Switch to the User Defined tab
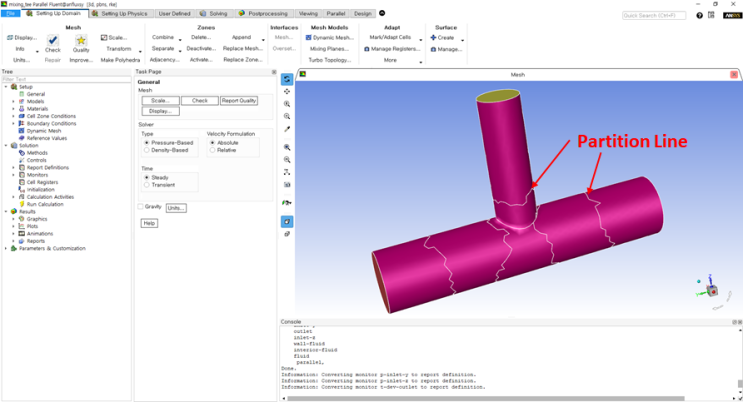743x402 pixels. coord(174,13)
